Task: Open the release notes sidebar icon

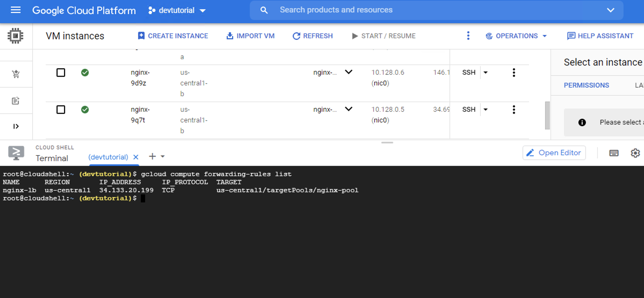Action: coord(16,101)
